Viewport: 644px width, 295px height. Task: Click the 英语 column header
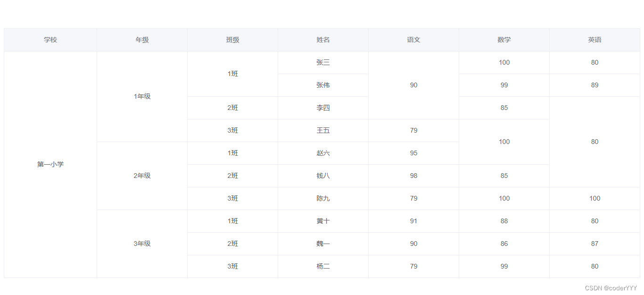(x=594, y=40)
